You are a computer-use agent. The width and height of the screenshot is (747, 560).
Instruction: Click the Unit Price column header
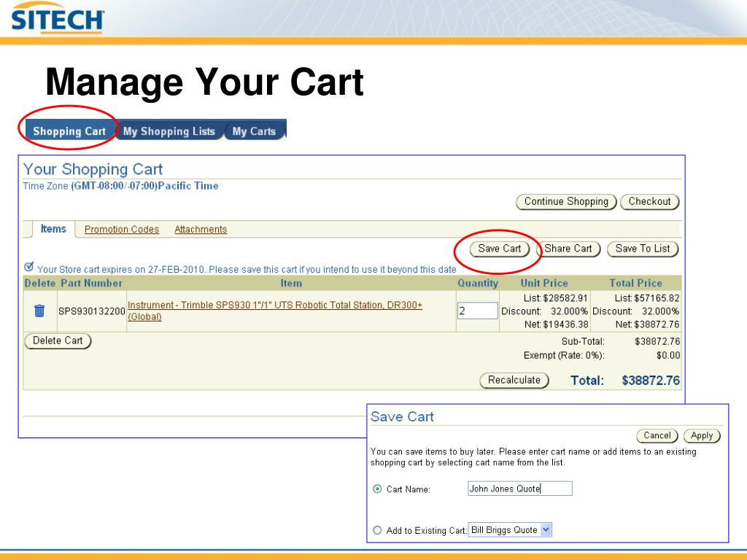tap(544, 283)
